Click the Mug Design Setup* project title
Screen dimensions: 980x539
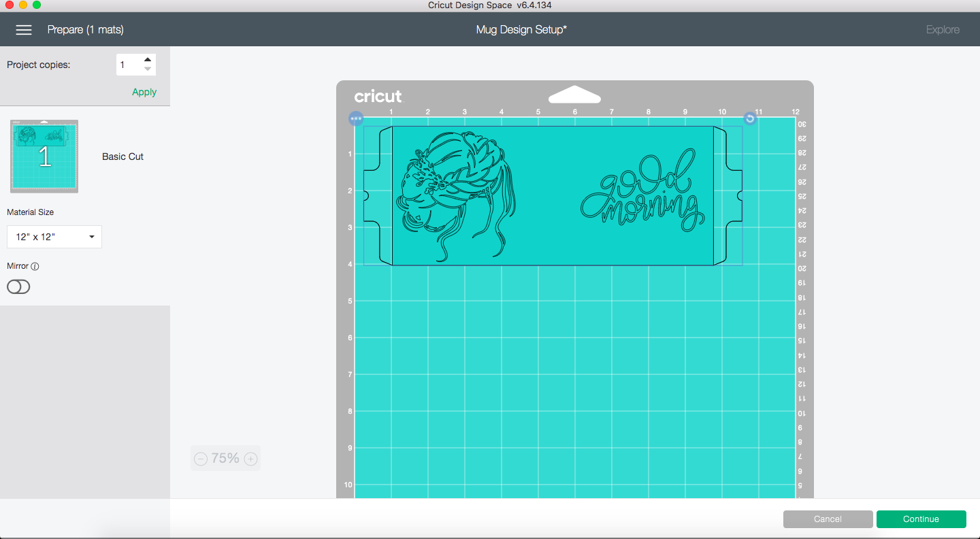[521, 30]
